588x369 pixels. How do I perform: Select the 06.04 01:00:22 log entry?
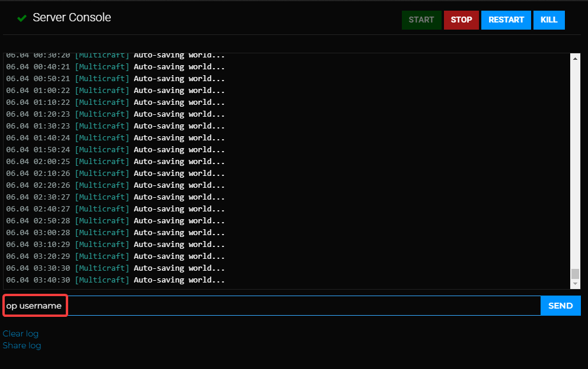click(x=116, y=90)
